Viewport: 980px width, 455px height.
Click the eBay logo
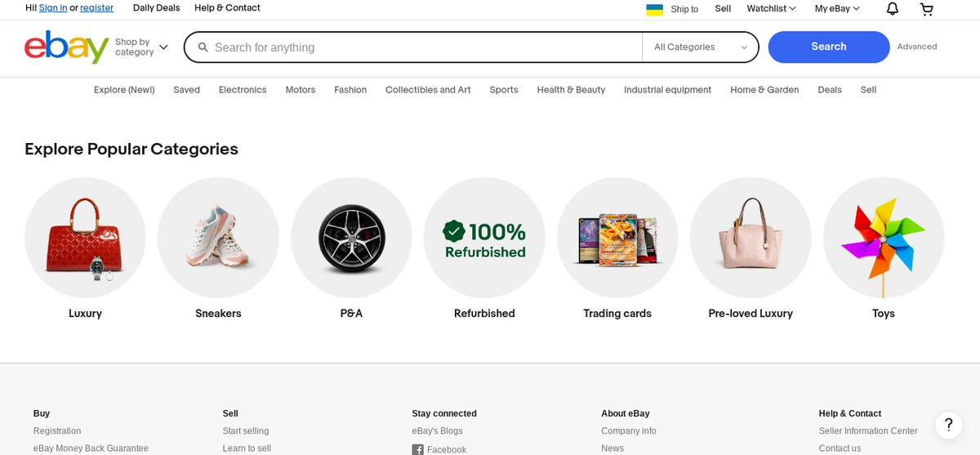coord(67,47)
